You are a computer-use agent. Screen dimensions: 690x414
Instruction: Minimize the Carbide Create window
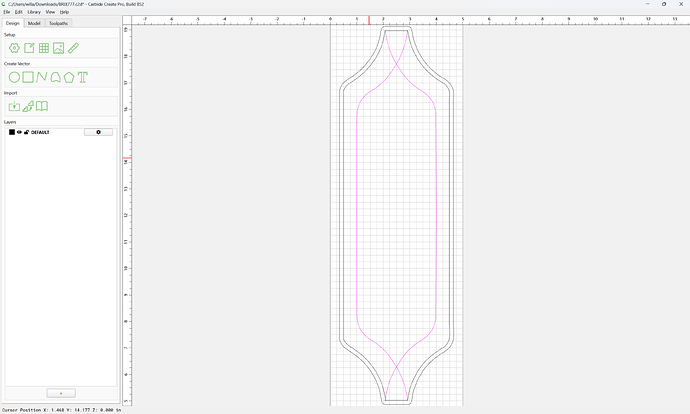648,4
